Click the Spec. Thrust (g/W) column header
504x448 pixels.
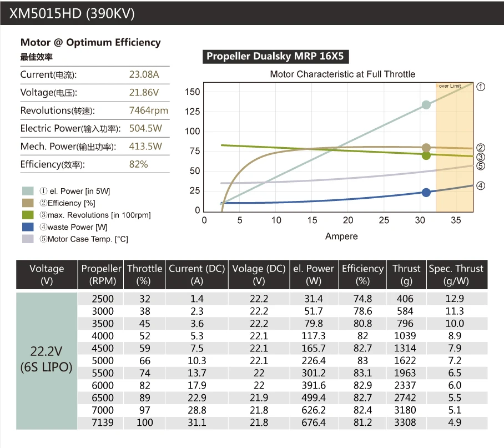point(456,275)
